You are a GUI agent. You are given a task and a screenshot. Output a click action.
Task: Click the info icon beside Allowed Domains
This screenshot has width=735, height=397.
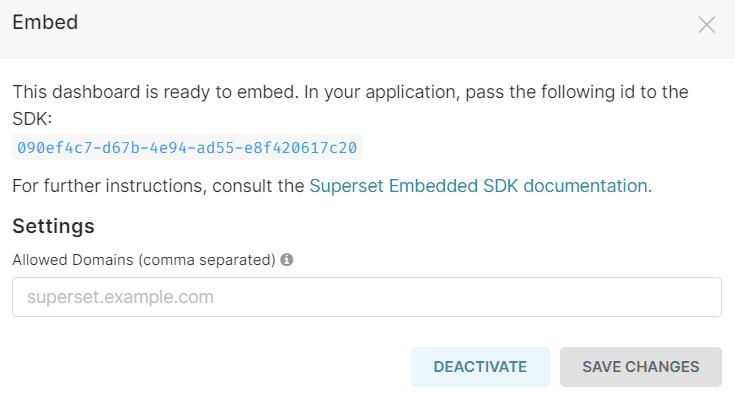click(x=287, y=260)
